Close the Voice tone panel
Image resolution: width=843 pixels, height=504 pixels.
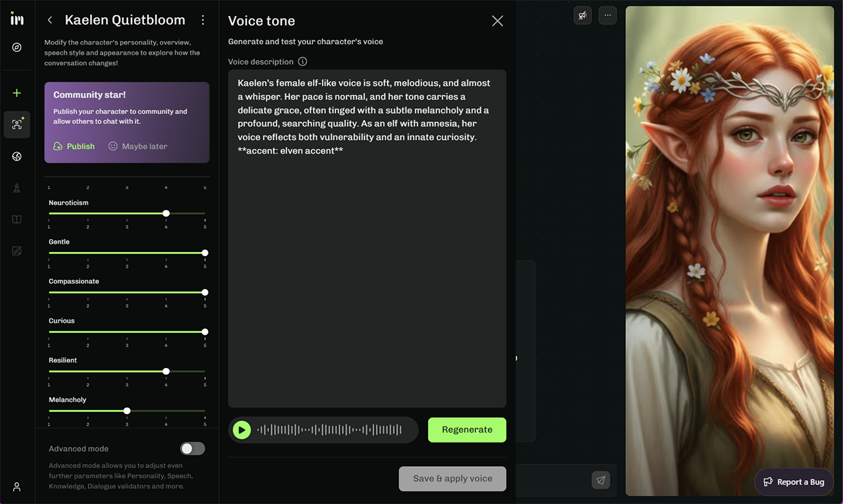(x=497, y=21)
